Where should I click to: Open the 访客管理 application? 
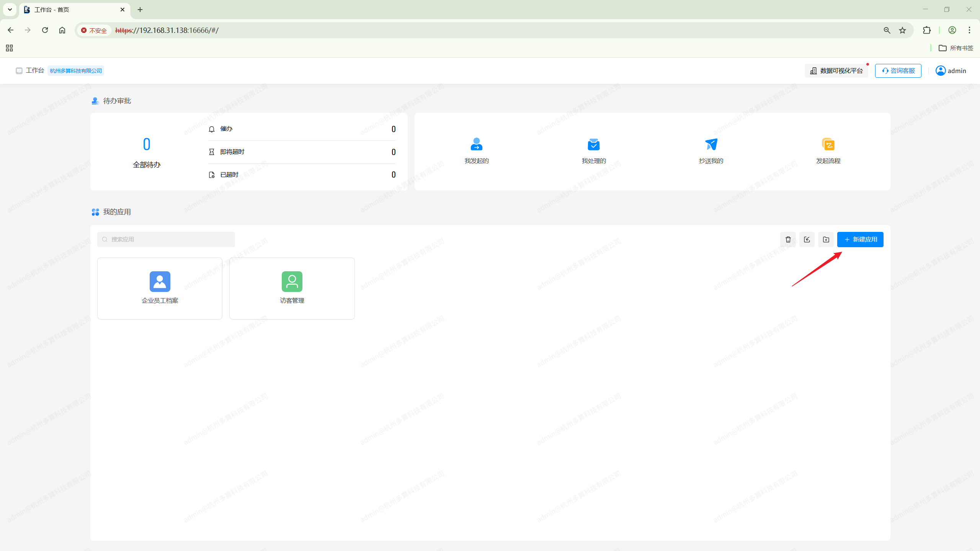click(292, 288)
